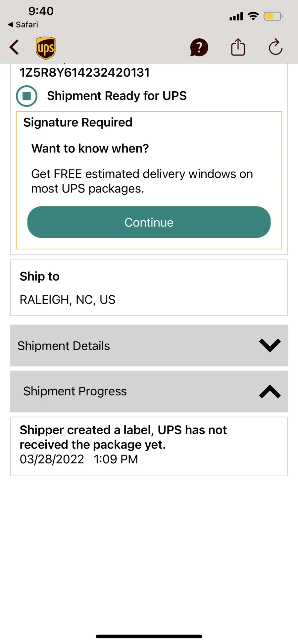Collapse the Shipment Progress chevron
The width and height of the screenshot is (298, 644).
coord(270,392)
